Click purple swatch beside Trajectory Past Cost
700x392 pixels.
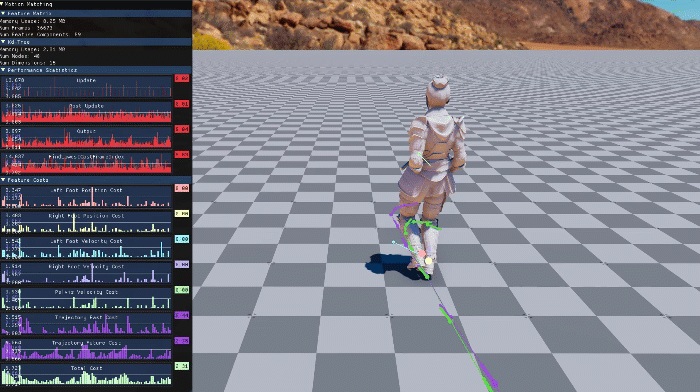coord(182,316)
